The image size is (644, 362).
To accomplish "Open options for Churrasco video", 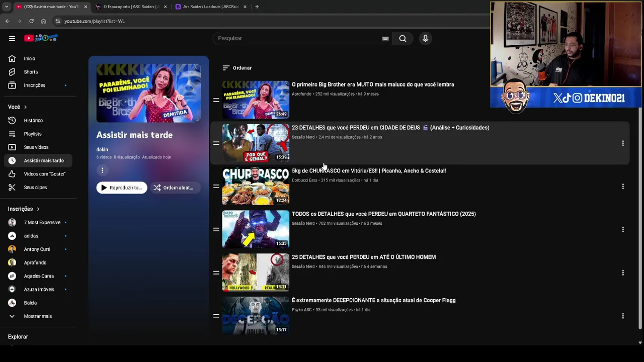I will (623, 187).
